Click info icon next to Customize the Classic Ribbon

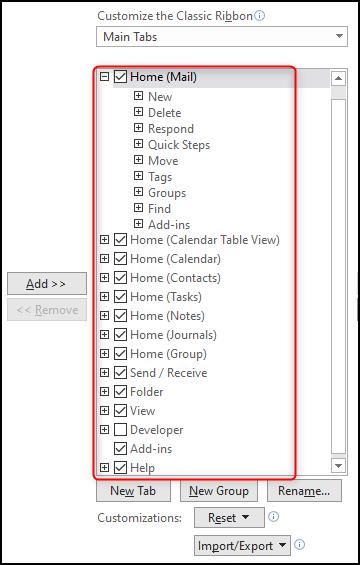(x=259, y=16)
